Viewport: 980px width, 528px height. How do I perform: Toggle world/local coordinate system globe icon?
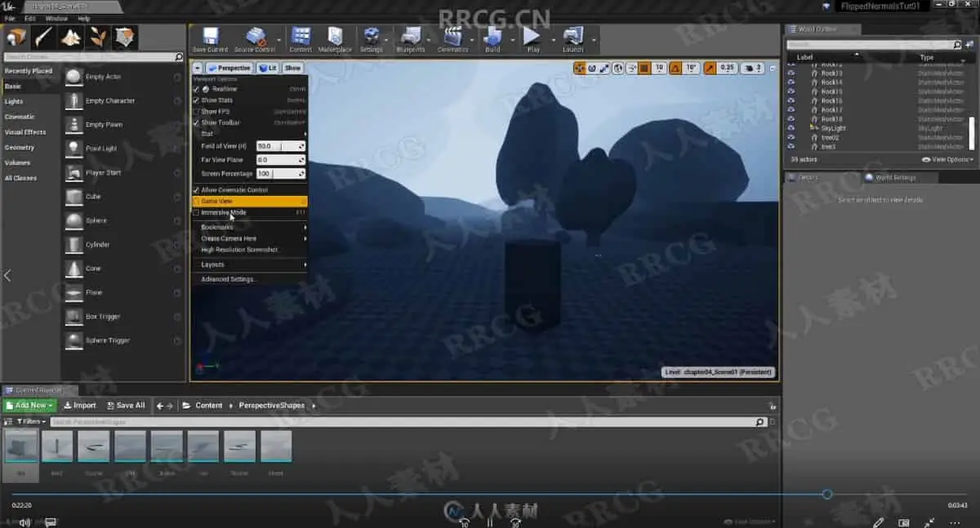pos(619,69)
